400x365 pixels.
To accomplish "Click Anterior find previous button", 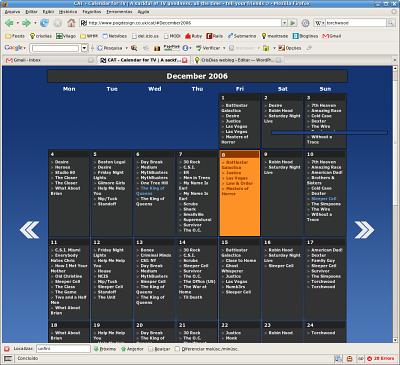I will coord(132,349).
